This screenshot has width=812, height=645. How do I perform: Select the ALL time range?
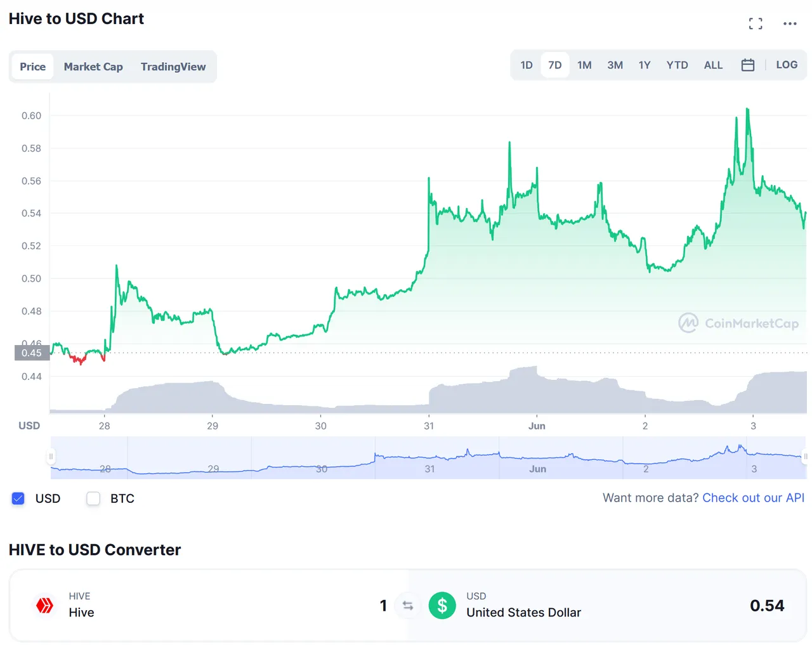[x=713, y=65]
